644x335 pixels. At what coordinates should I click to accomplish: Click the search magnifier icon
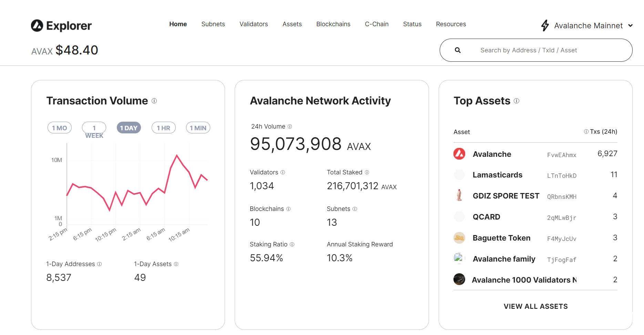[x=458, y=50]
